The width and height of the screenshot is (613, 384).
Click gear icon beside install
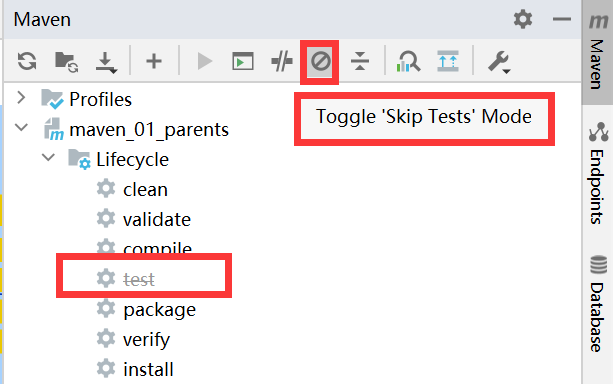click(x=106, y=368)
